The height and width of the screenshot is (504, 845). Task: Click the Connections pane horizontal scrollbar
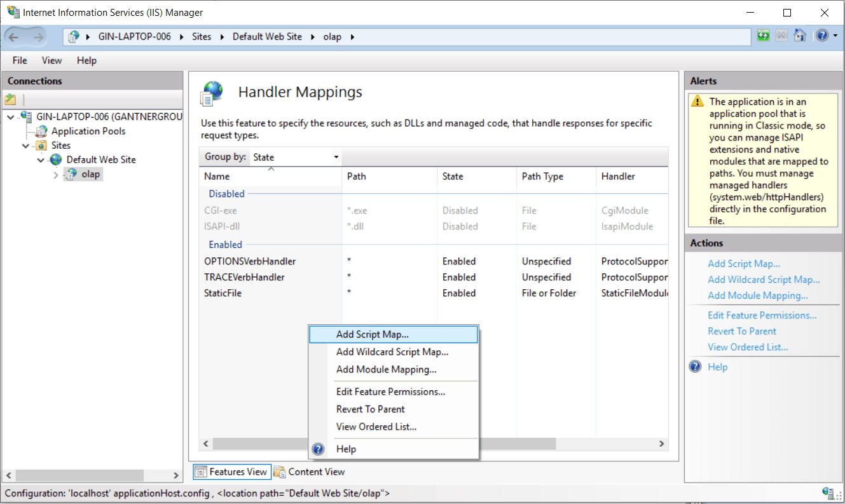[x=92, y=475]
